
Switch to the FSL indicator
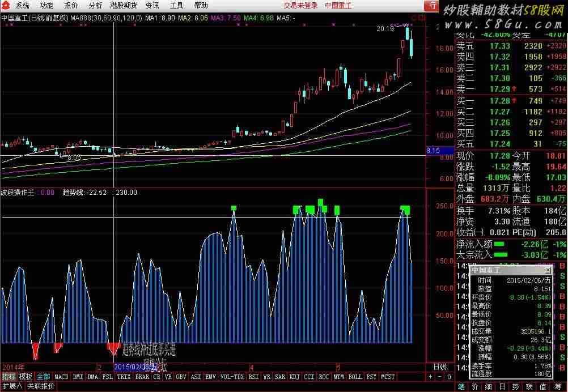(x=108, y=377)
